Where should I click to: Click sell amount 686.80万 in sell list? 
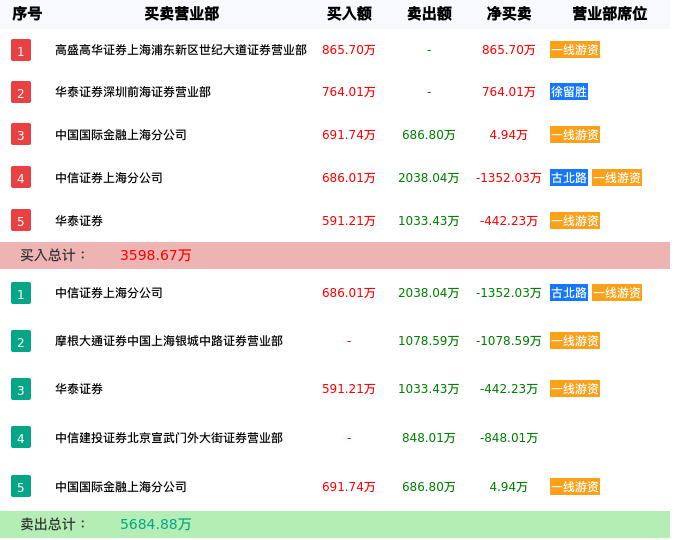coord(429,487)
